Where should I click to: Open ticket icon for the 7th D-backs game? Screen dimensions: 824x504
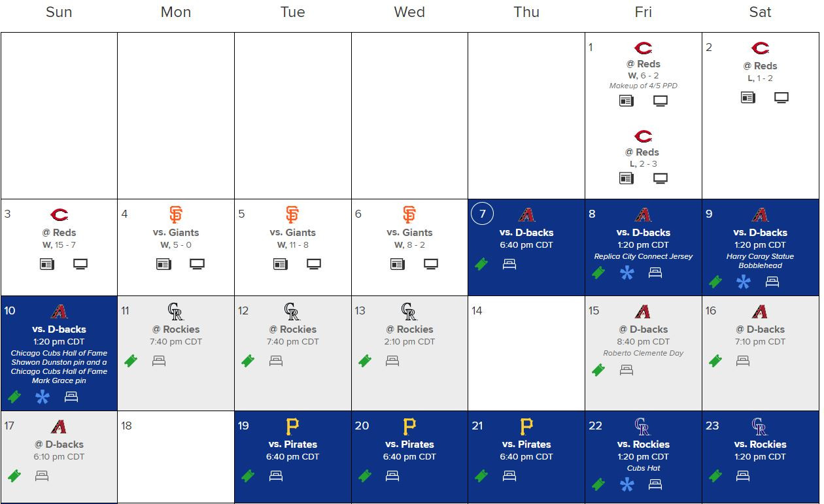pos(481,264)
